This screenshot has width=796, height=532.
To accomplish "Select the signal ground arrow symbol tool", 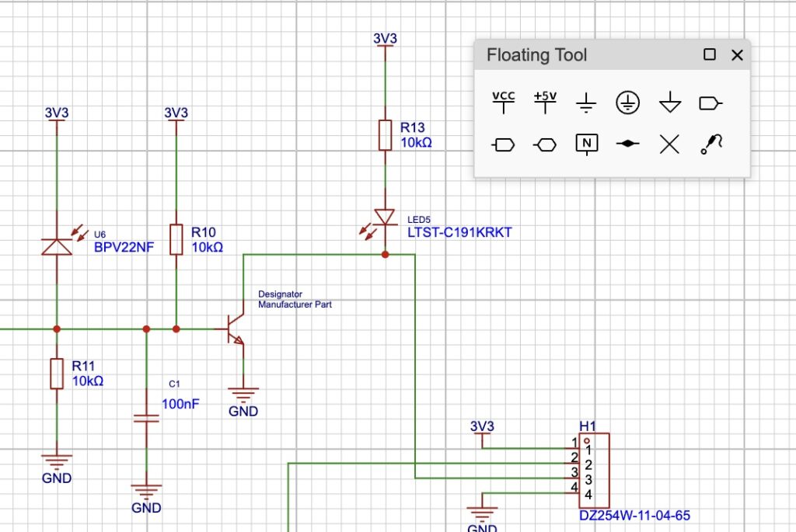I will [669, 102].
